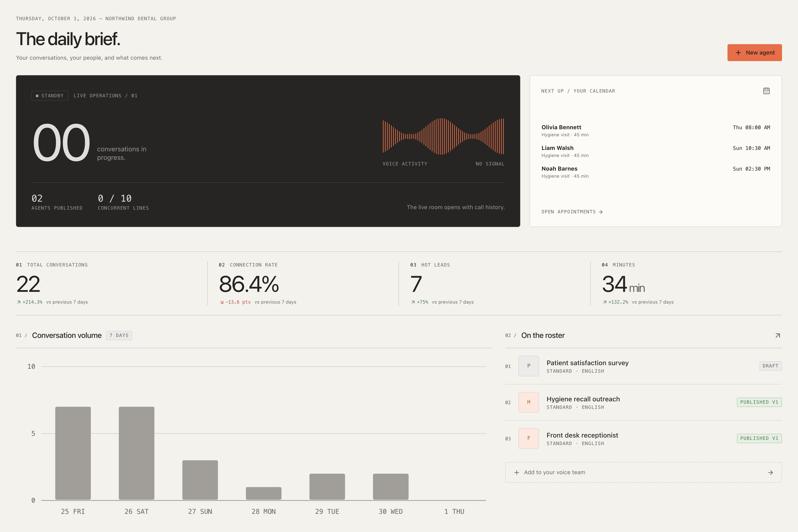Select the P avatar for Patient satisfaction survey
Screen dimensions: 798x532
528,366
